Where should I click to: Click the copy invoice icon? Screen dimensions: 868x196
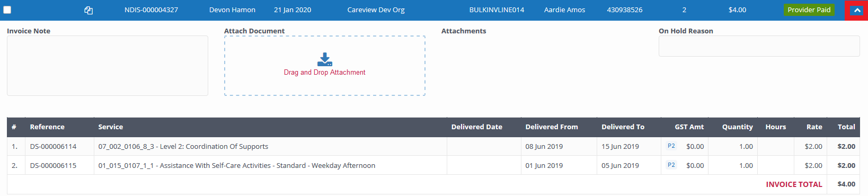(88, 10)
